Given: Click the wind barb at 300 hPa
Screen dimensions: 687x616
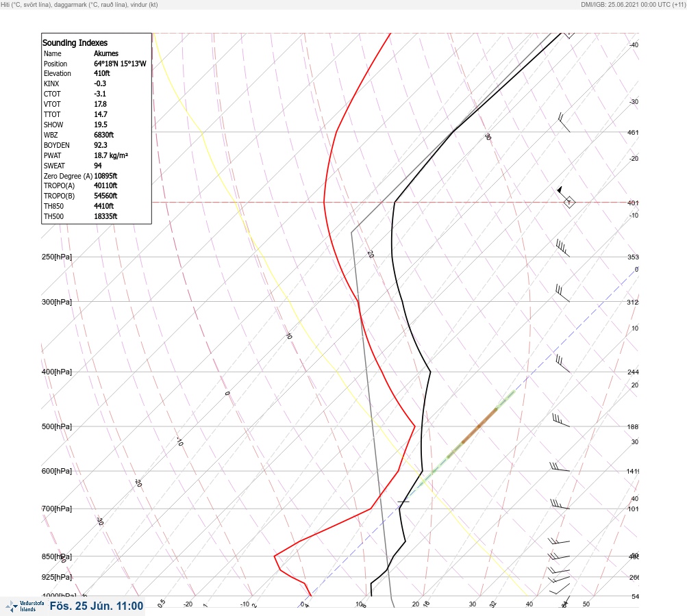Looking at the screenshot, I should tap(562, 294).
